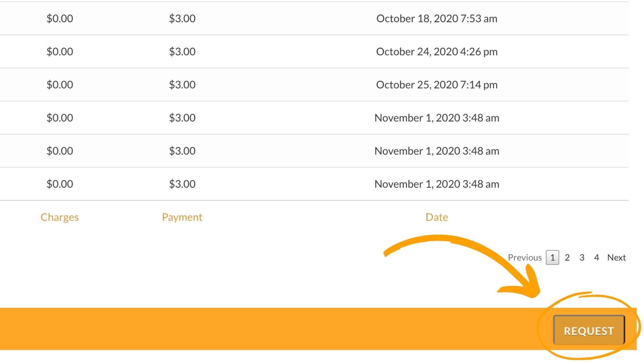
Task: Go to the Previous page
Action: click(x=525, y=257)
